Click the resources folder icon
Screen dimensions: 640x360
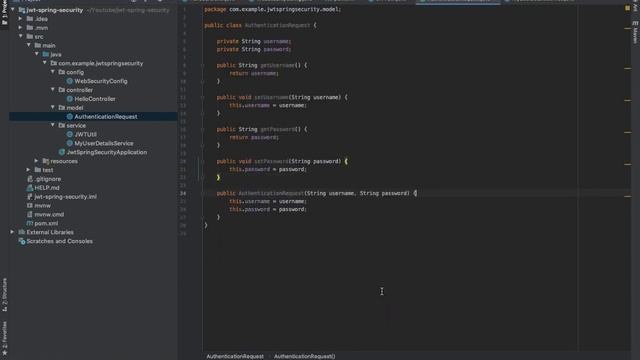pyautogui.click(x=46, y=161)
